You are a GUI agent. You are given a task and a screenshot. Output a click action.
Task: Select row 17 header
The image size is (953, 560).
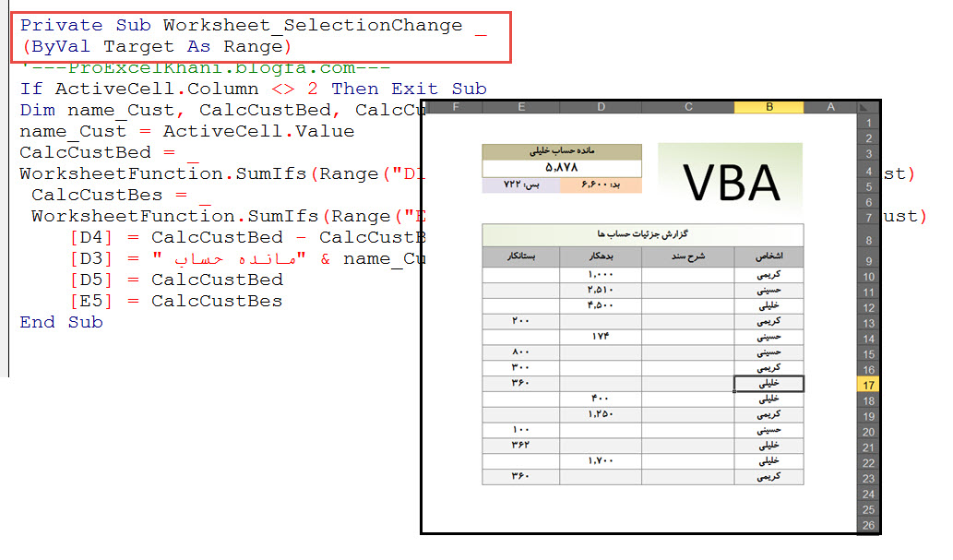click(x=867, y=385)
